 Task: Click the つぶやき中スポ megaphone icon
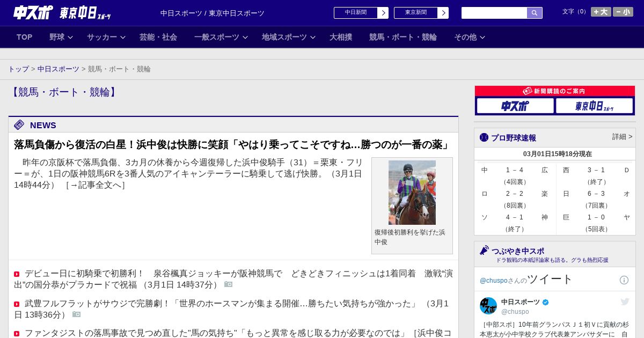[x=484, y=251]
